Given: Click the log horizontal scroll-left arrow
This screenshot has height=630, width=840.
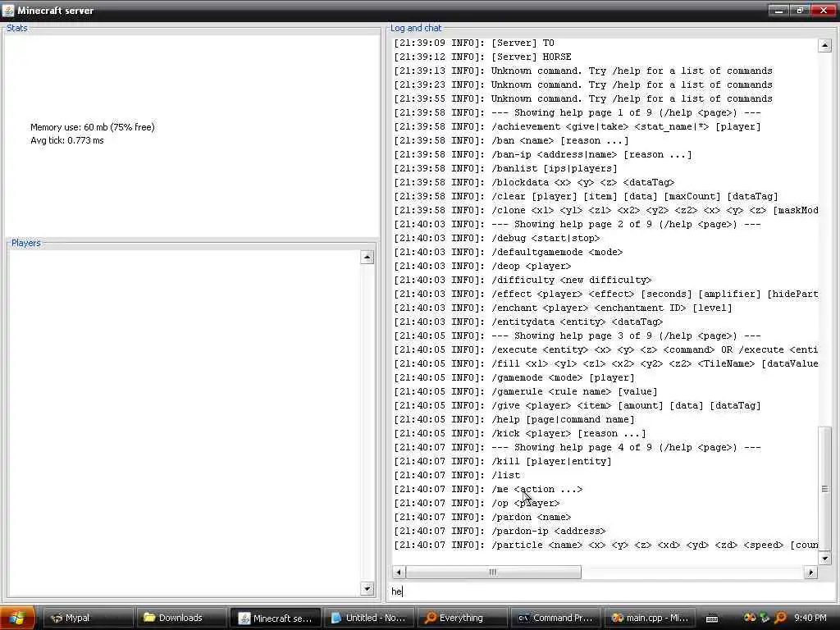Looking at the screenshot, I should tap(398, 572).
